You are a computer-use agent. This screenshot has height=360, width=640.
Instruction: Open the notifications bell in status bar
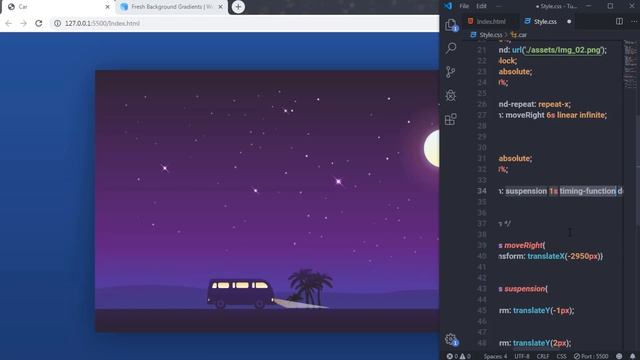tap(632, 356)
